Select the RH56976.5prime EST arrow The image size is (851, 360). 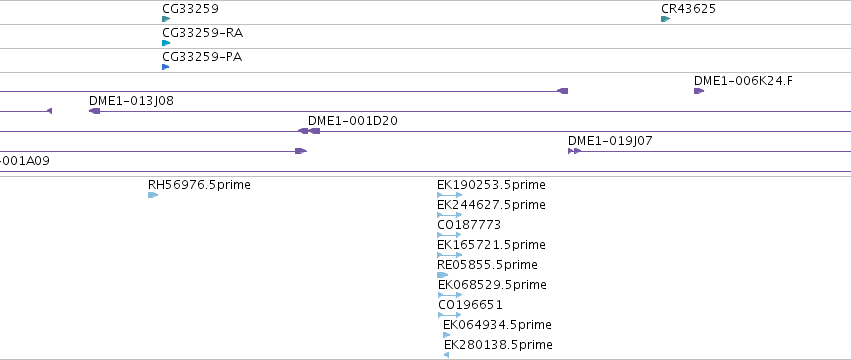point(153,195)
